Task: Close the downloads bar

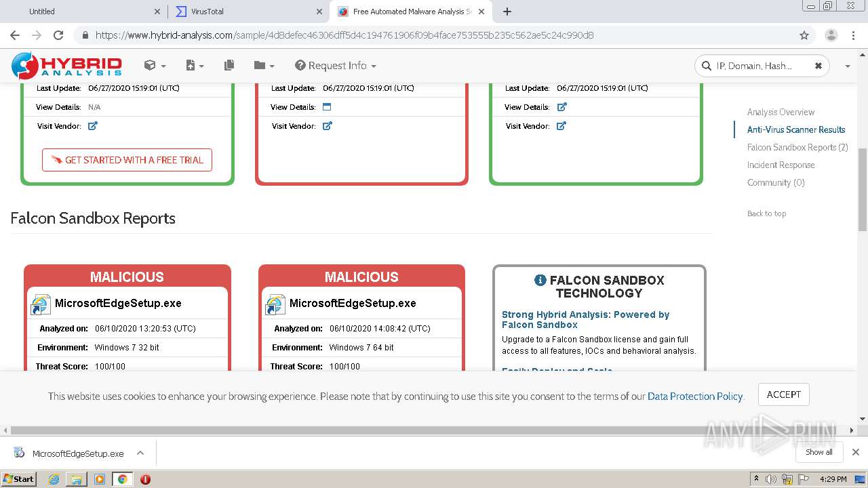Action: click(856, 452)
